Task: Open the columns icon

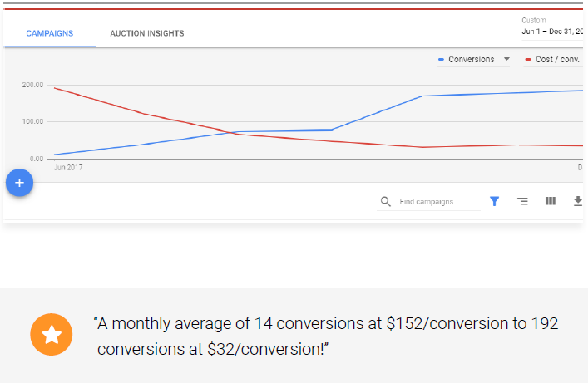Action: click(x=550, y=201)
